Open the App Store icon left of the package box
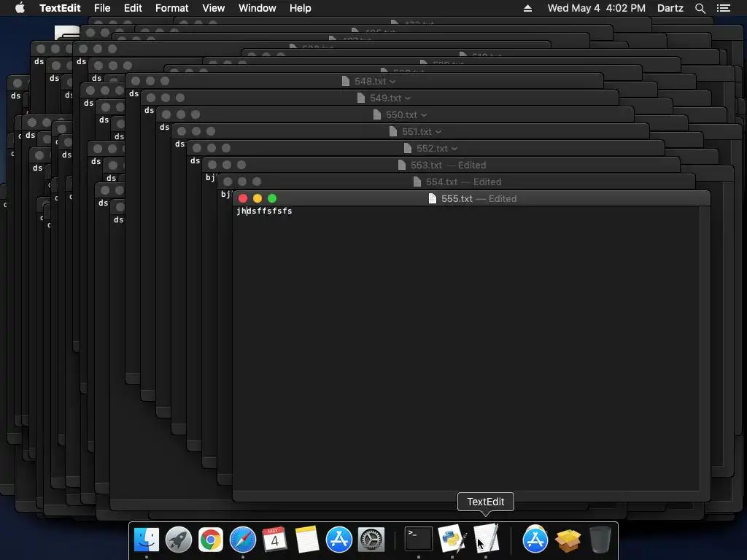 535,540
